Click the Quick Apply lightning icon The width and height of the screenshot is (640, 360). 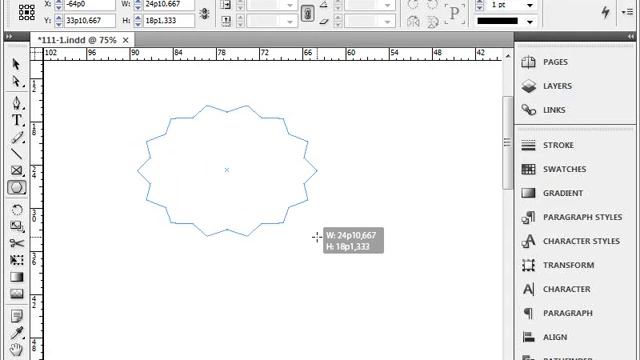point(605,12)
